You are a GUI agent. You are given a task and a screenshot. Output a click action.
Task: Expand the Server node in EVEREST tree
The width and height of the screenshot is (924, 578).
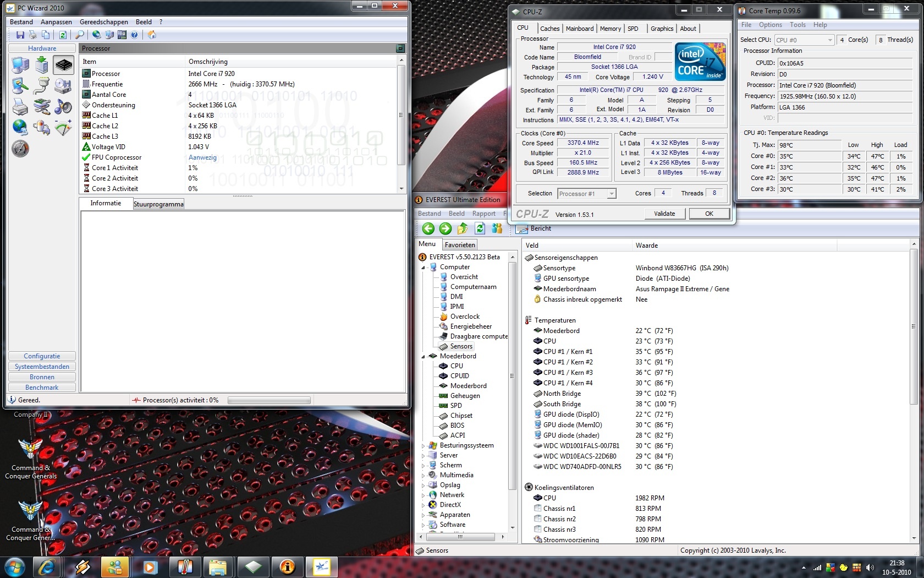click(424, 456)
